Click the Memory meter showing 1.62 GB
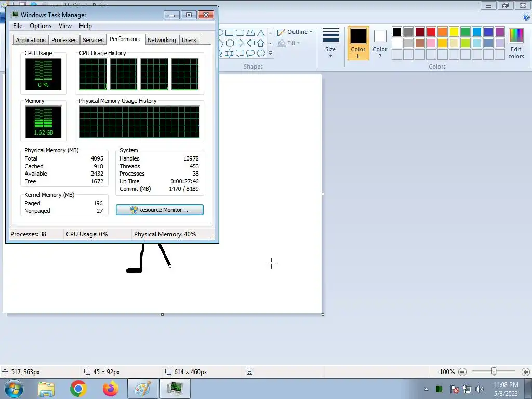Image resolution: width=532 pixels, height=399 pixels. (43, 122)
